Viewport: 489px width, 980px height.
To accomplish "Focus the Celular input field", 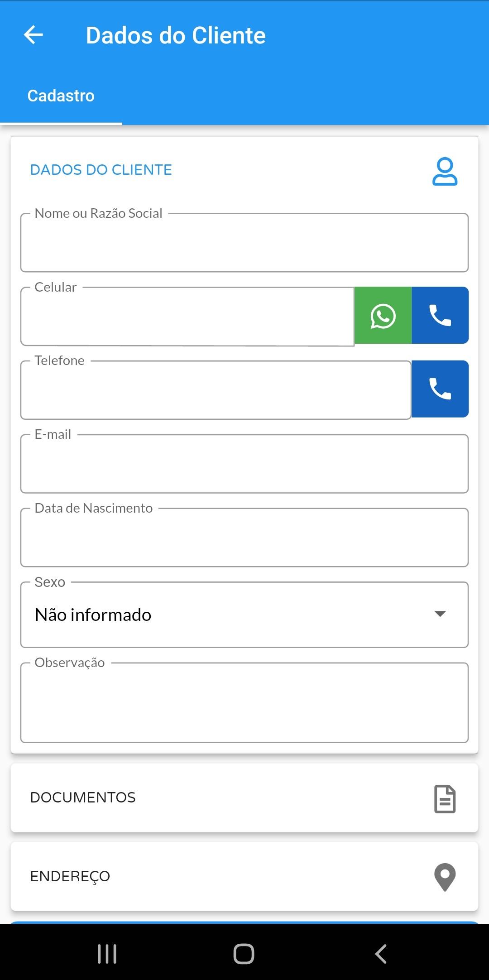I will (x=187, y=316).
